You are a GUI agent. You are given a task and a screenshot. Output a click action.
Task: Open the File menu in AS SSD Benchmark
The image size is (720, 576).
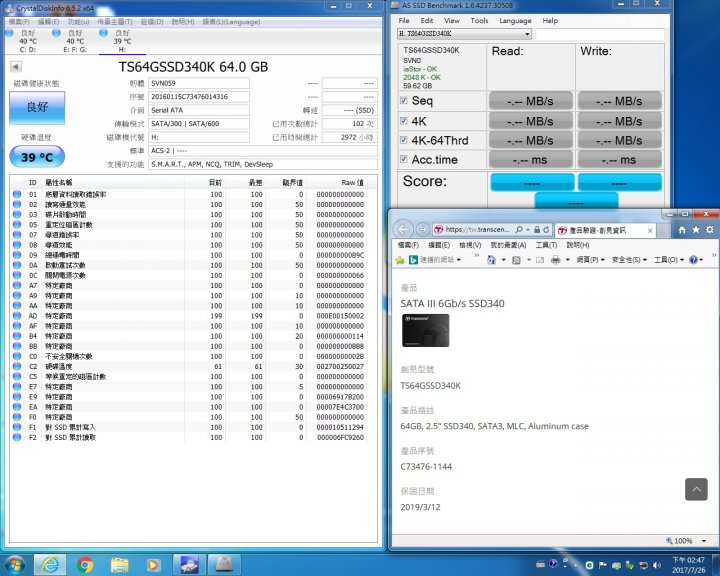[404, 21]
